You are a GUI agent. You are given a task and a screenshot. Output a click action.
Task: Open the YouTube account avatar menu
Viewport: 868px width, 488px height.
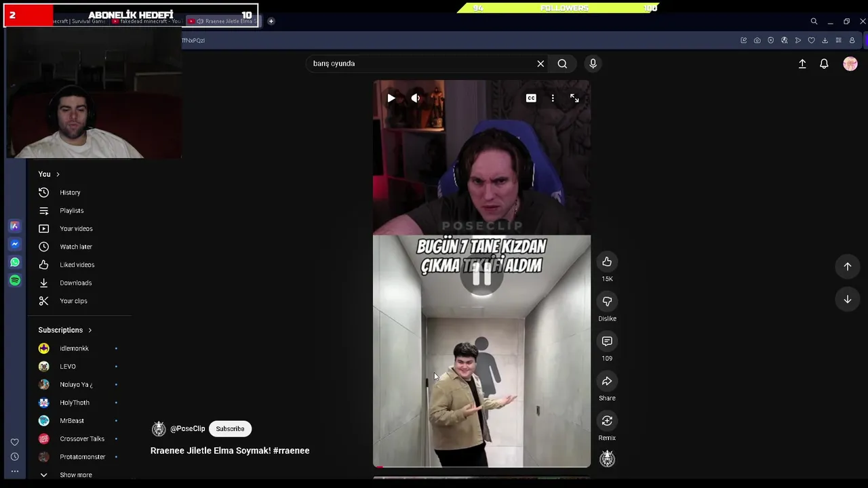coord(850,64)
